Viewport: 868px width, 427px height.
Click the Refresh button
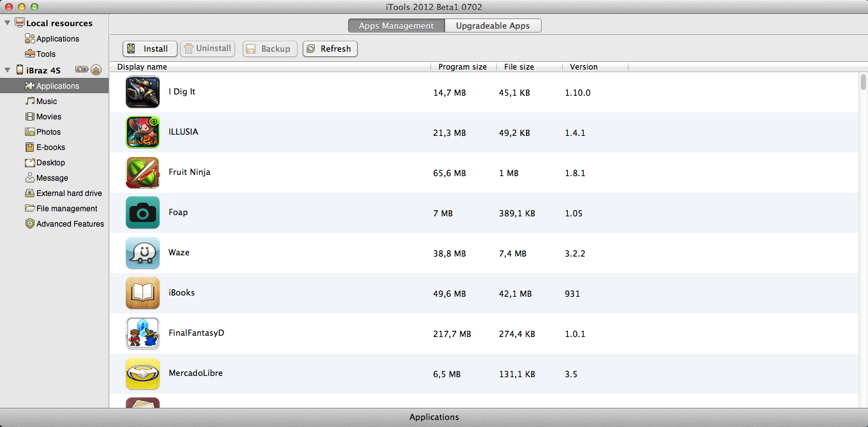pyautogui.click(x=330, y=49)
